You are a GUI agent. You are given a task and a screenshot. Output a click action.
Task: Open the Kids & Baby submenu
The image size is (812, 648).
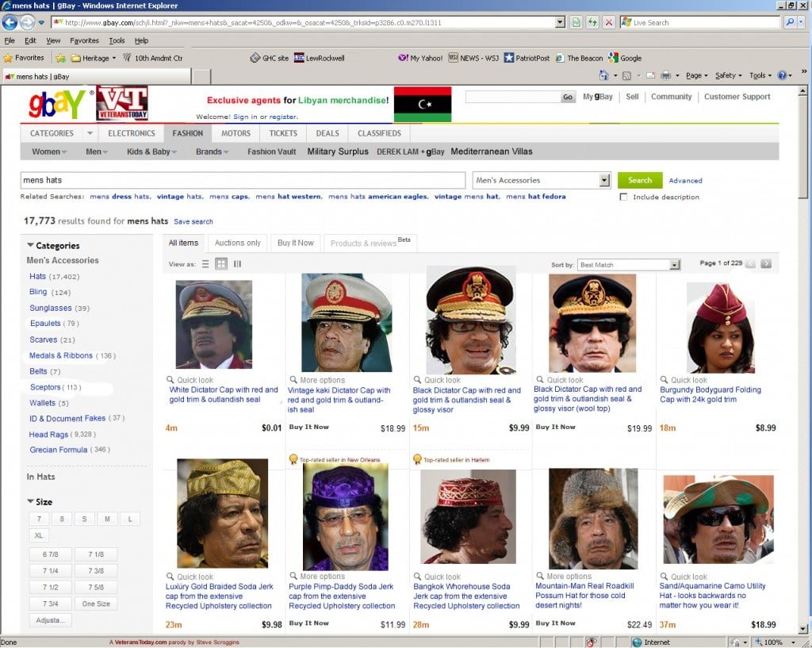(151, 151)
